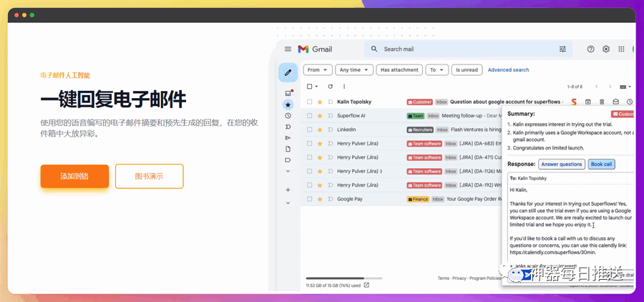
Task: Click the orange 添加到铬 button
Action: (74, 176)
